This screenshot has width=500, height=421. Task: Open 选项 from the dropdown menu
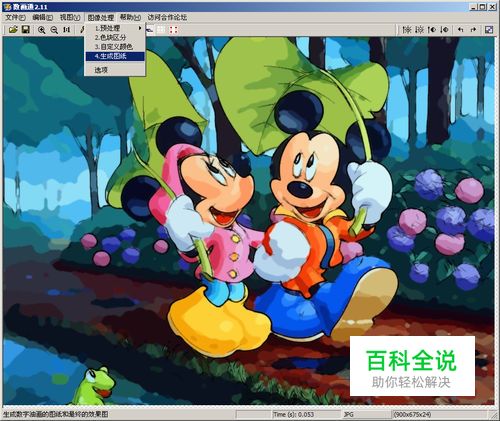[115, 70]
